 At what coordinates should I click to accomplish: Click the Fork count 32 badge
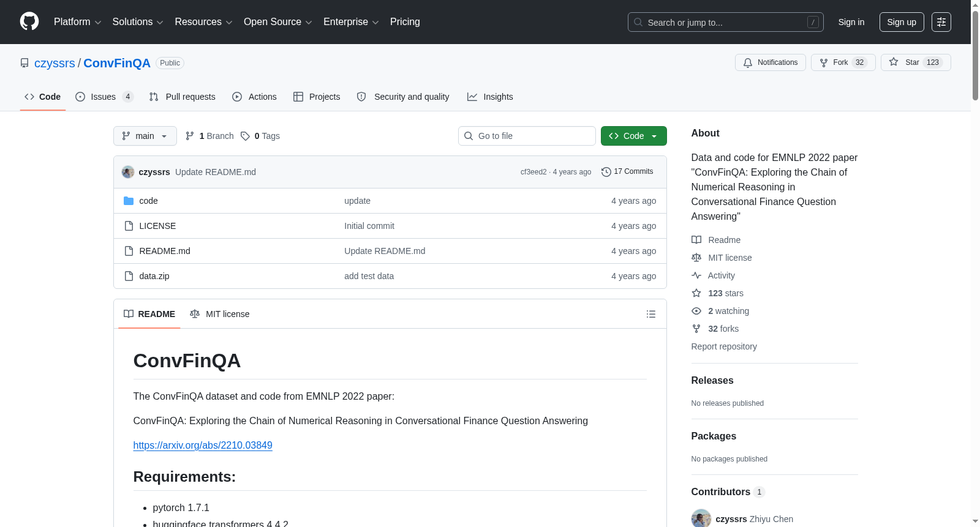click(x=860, y=62)
